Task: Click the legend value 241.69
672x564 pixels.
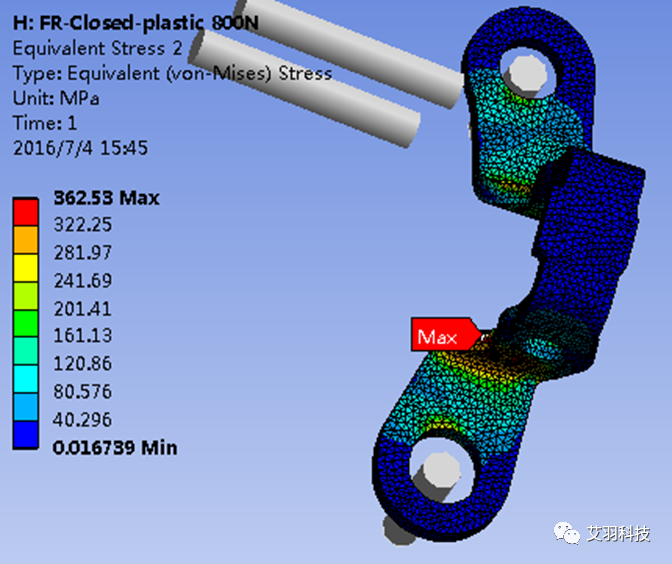Action: 83,281
